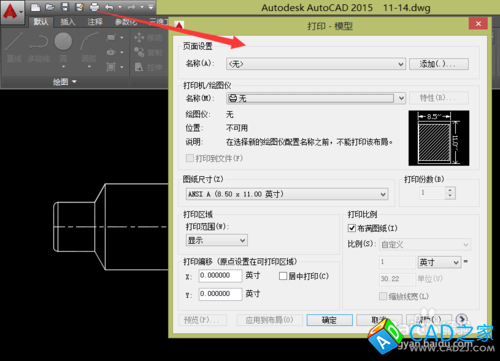This screenshot has width=500, height=361.
Task: Open the printer 名称(M) dropdown
Action: pyautogui.click(x=316, y=98)
